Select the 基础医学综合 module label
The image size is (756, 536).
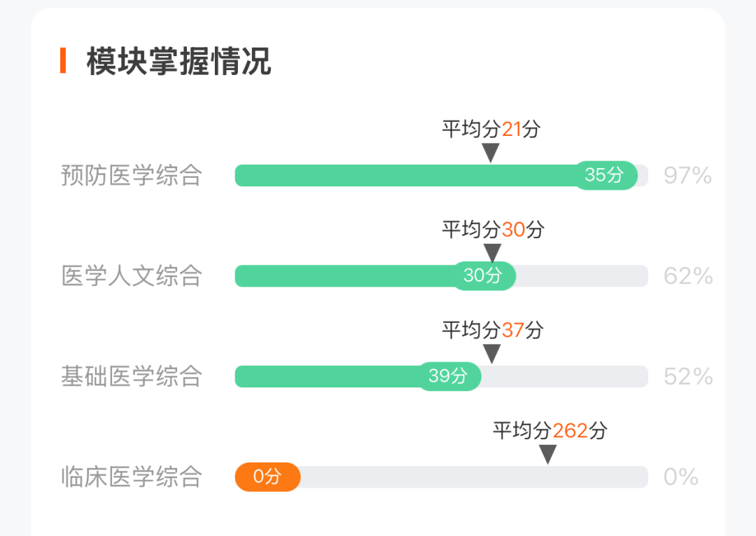[x=131, y=376]
